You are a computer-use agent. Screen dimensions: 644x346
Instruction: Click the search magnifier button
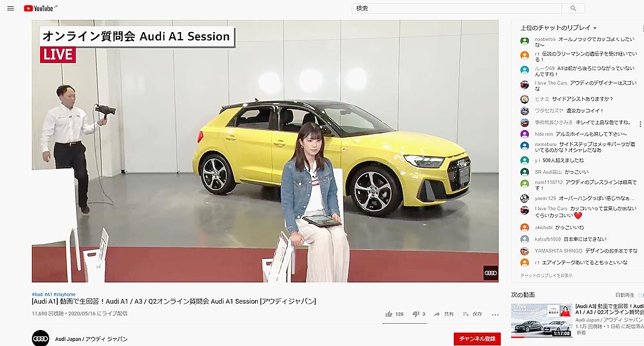tap(574, 8)
